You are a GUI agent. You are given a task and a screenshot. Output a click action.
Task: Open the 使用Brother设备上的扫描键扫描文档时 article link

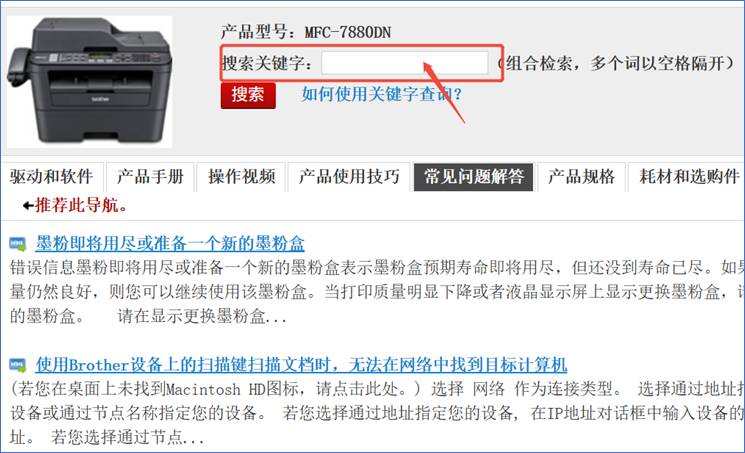click(301, 365)
